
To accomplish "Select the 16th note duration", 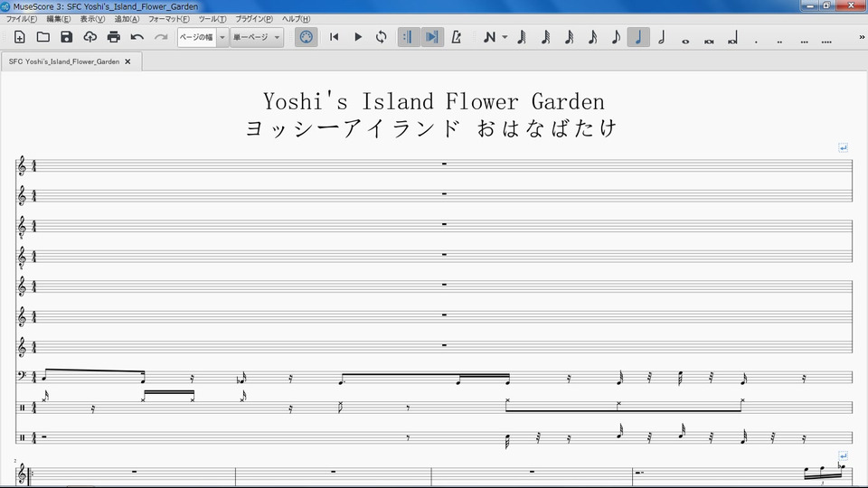I will coord(592,37).
